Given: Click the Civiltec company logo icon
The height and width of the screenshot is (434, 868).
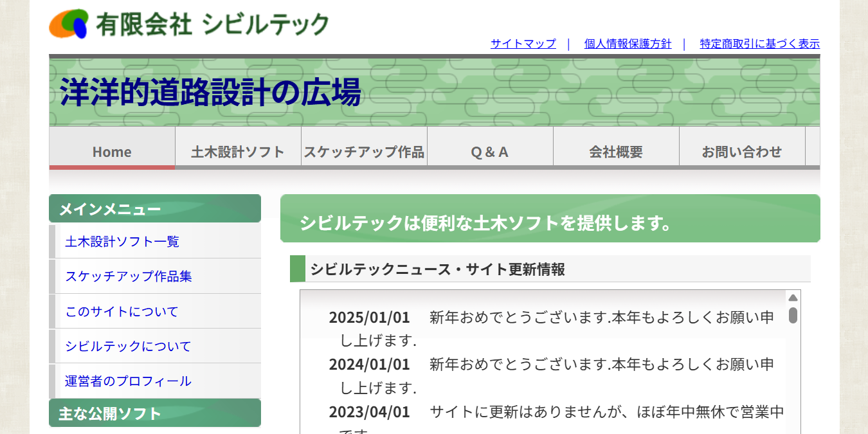Looking at the screenshot, I should [69, 24].
